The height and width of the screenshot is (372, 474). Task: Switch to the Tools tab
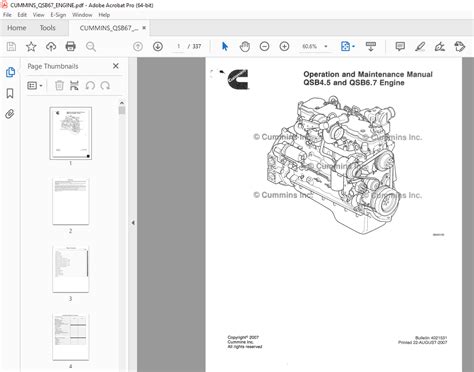click(x=47, y=28)
